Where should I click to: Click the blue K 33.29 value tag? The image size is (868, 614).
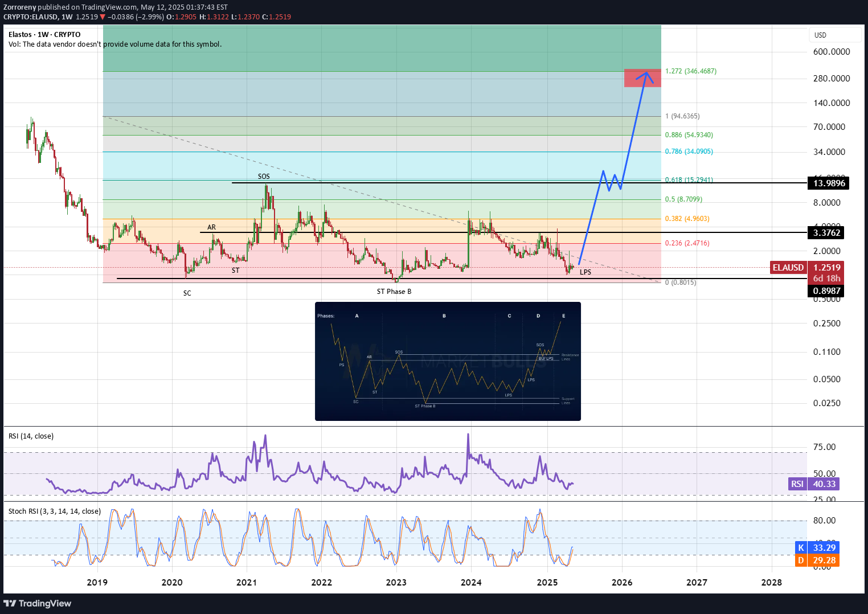(817, 547)
